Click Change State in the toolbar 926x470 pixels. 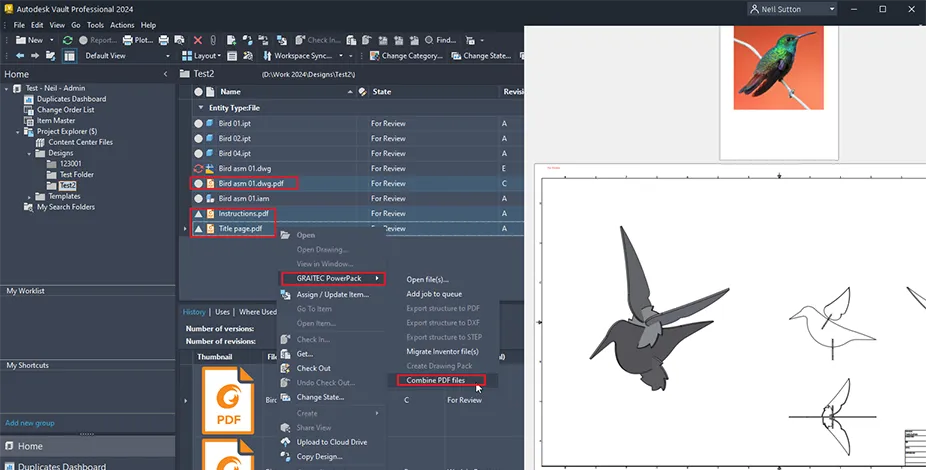tap(481, 56)
